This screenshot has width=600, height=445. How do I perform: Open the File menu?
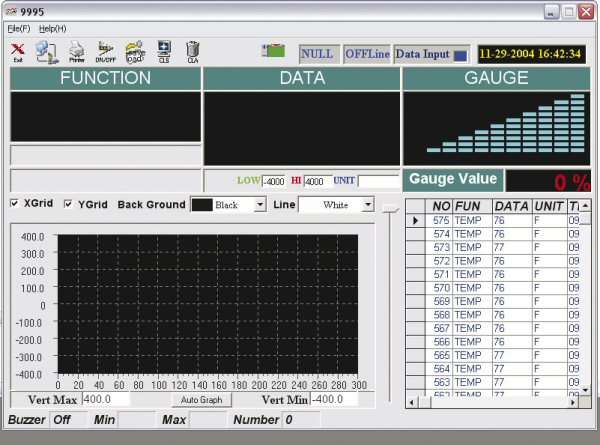point(18,28)
